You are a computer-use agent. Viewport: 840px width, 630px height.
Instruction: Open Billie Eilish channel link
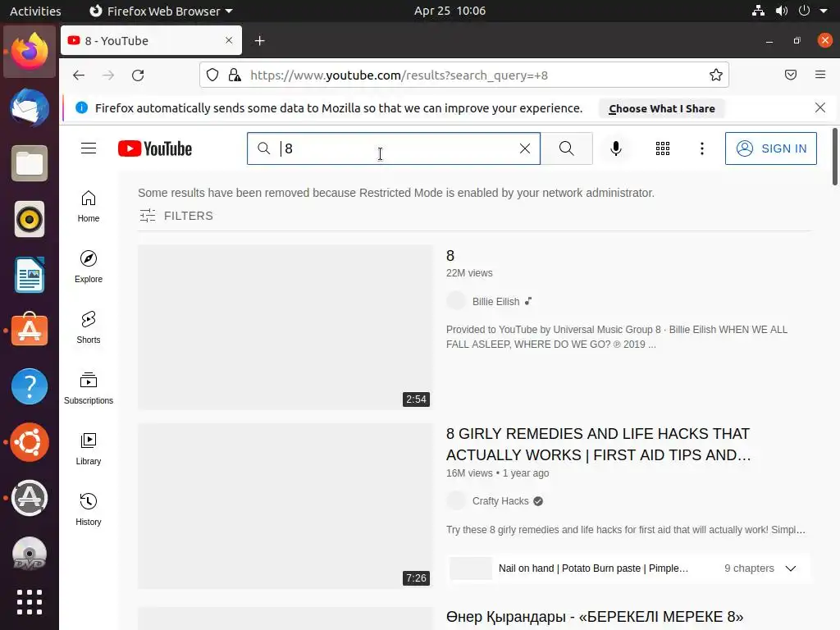point(495,302)
